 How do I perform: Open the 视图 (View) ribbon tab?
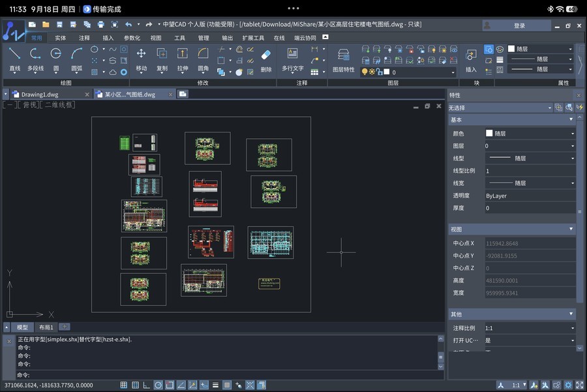[156, 38]
